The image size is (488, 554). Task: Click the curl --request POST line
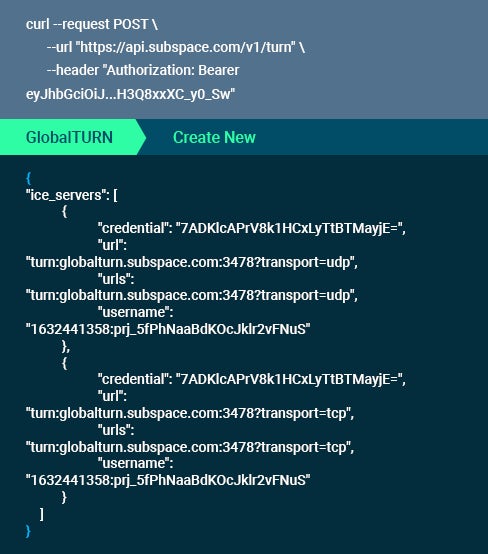click(92, 24)
